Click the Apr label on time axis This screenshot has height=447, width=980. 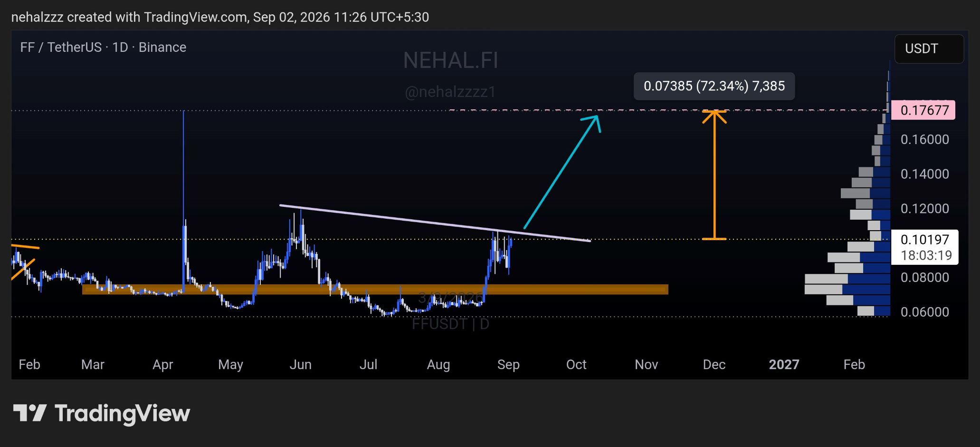point(163,365)
